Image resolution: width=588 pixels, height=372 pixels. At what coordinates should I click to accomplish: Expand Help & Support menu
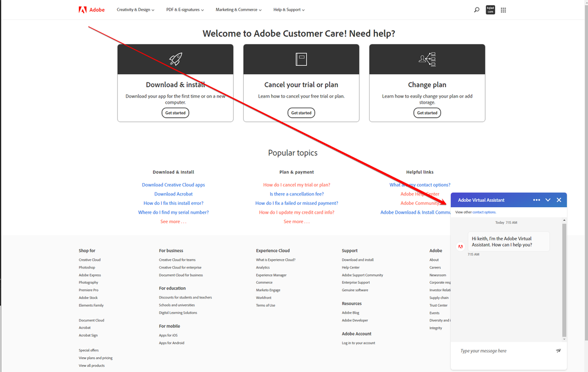(289, 10)
